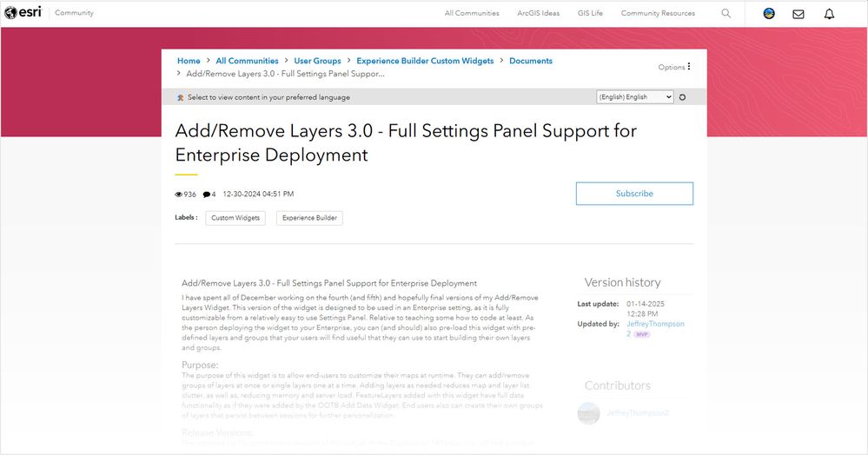Click the current page breadcrumb 'Add/Remove Layers 3.0'
This screenshot has width=868, height=455.
pyautogui.click(x=285, y=74)
